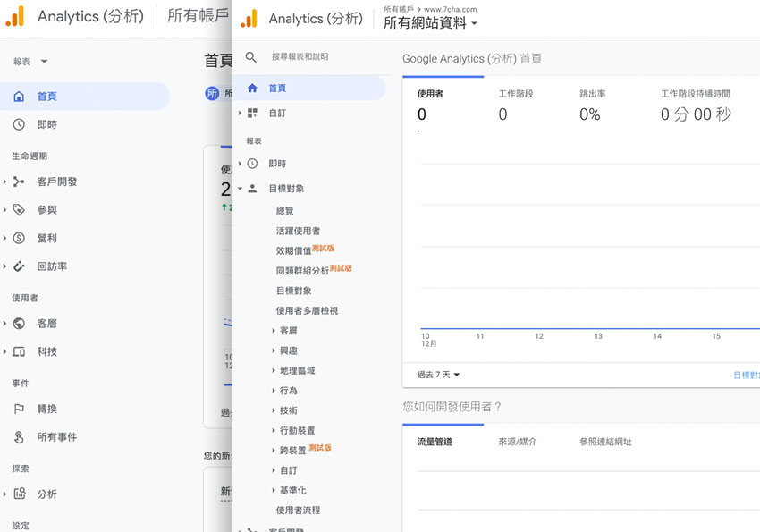The height and width of the screenshot is (532, 760).
Task: Click 客戶開發 acquisition icon in left sidebar
Action: pyautogui.click(x=19, y=182)
